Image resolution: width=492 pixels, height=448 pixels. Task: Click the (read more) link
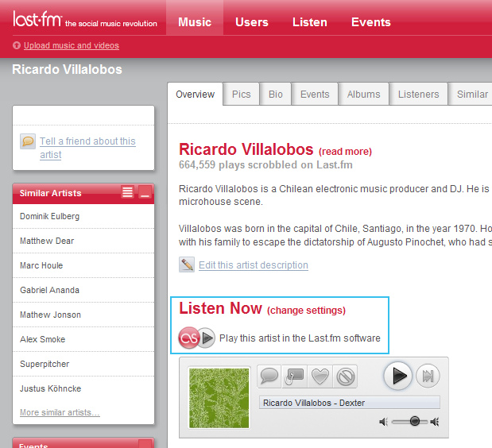coord(345,152)
